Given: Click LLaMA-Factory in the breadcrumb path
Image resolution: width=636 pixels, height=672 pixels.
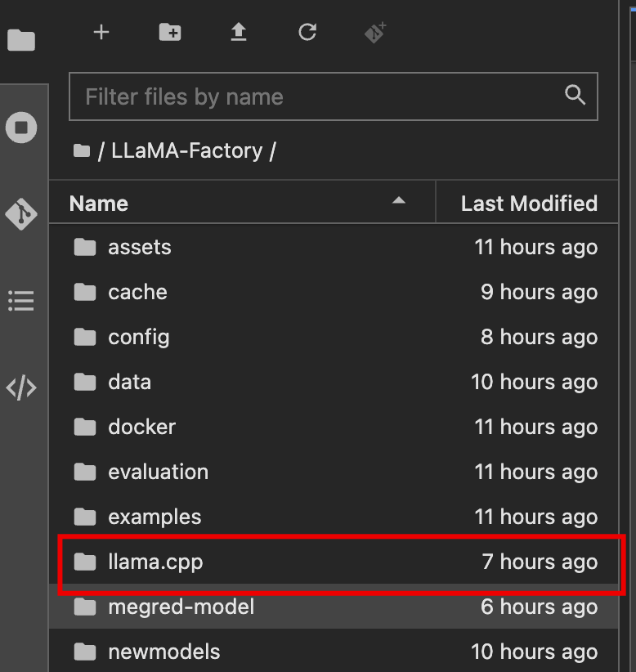Looking at the screenshot, I should (x=187, y=151).
